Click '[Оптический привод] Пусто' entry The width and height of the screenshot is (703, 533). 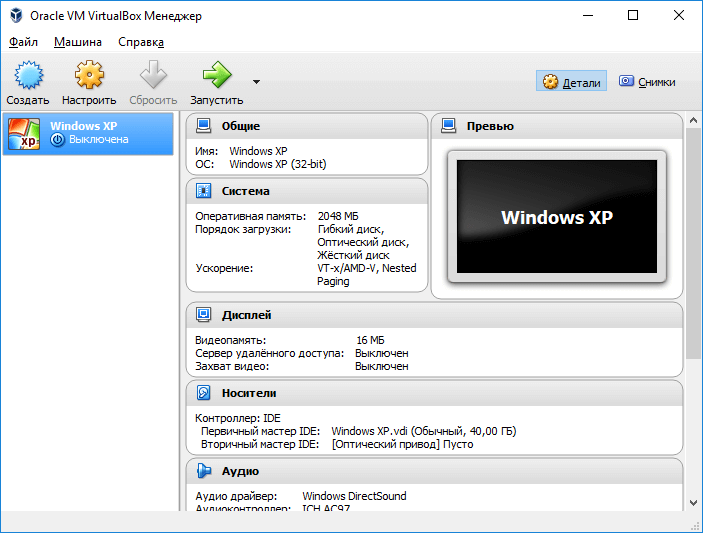[402, 444]
